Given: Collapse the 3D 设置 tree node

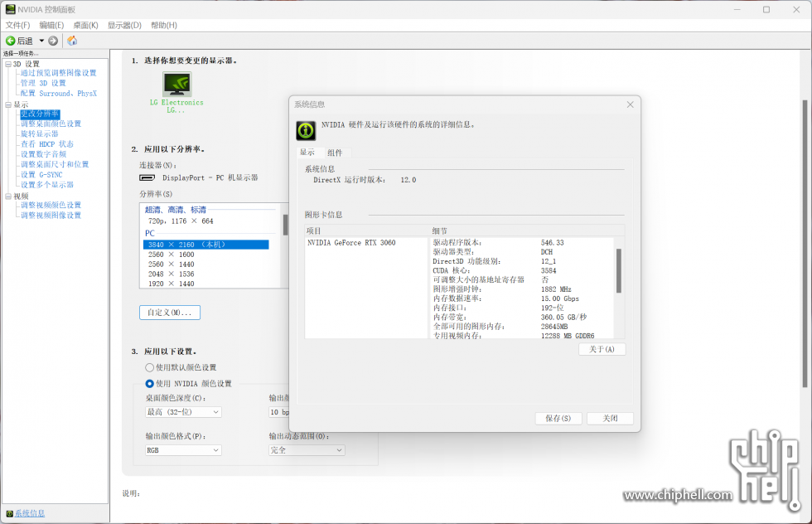Looking at the screenshot, I should pos(8,65).
